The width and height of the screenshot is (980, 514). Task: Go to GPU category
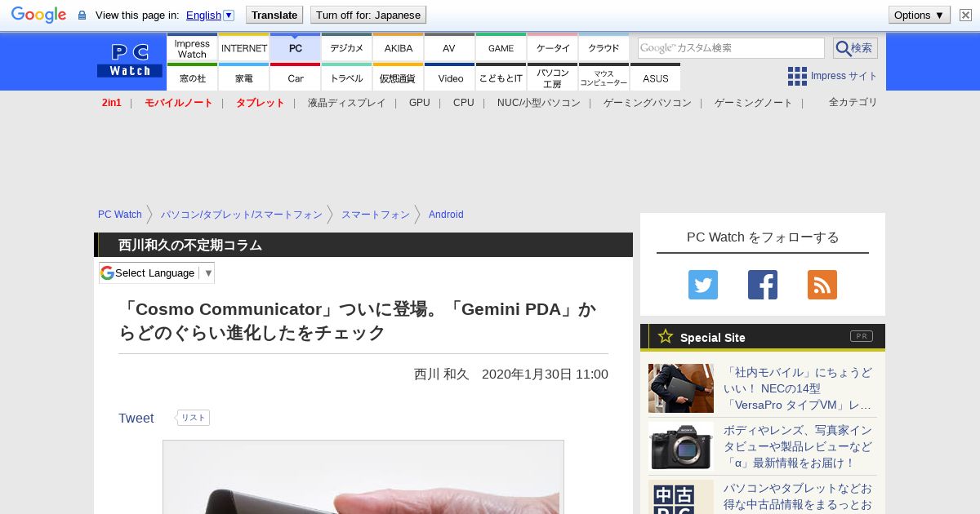[420, 103]
